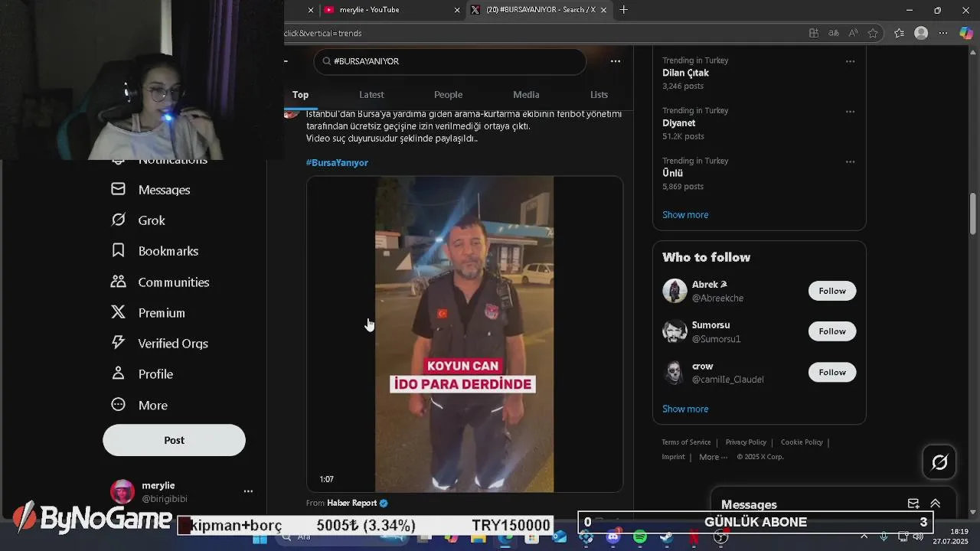Click merylie profile avatar
This screenshot has height=551, width=980.
click(122, 492)
